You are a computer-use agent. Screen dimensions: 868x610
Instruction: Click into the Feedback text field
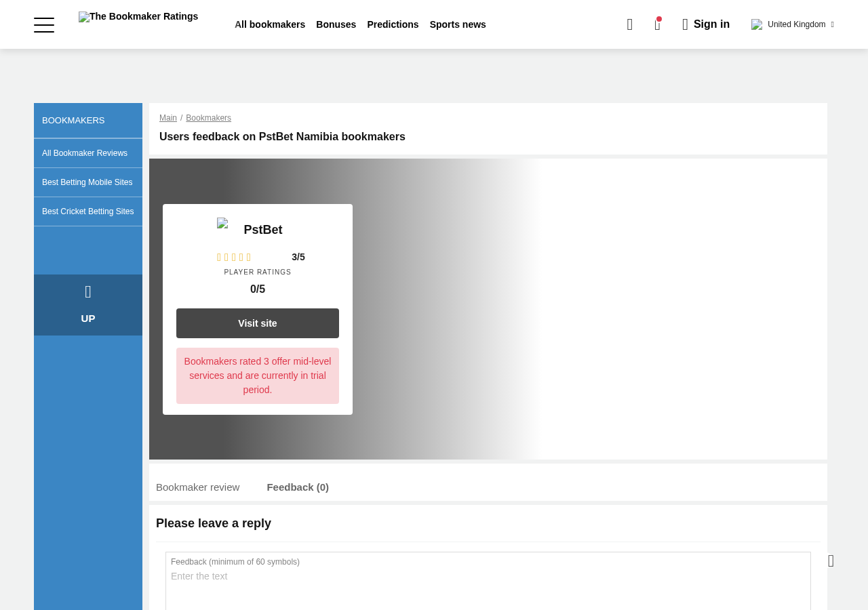point(488,583)
